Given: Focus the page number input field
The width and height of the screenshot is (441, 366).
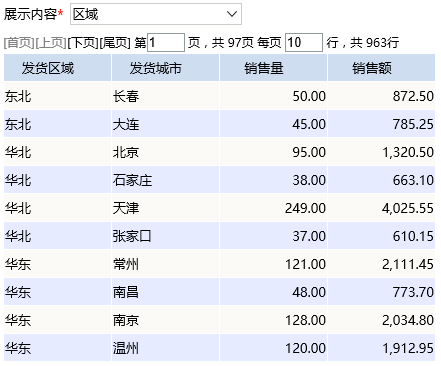Looking at the screenshot, I should point(166,42).
